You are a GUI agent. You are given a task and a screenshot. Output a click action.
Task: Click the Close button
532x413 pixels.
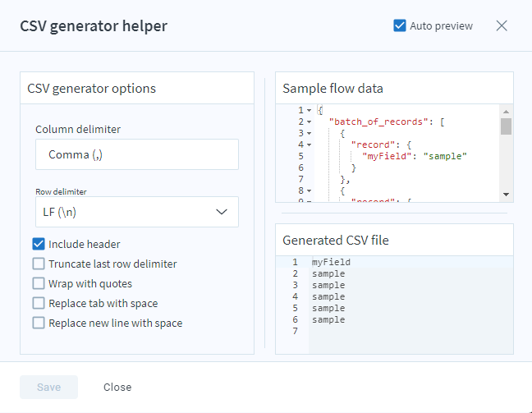(117, 387)
